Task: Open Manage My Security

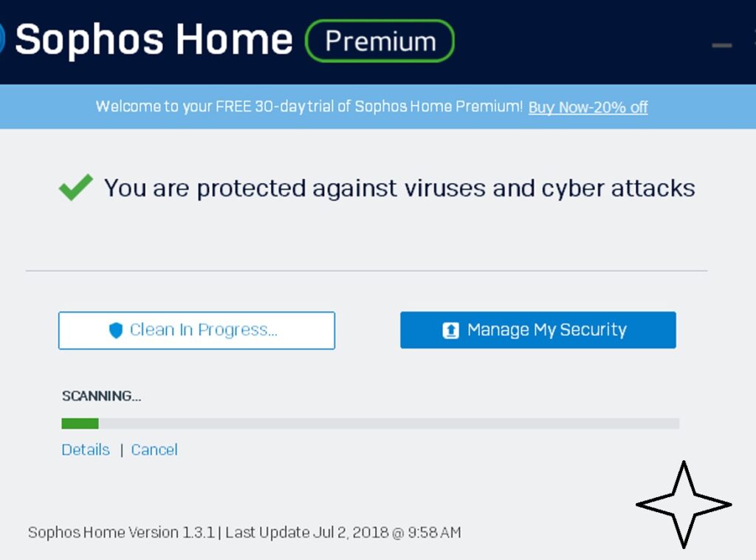Action: pyautogui.click(x=537, y=329)
